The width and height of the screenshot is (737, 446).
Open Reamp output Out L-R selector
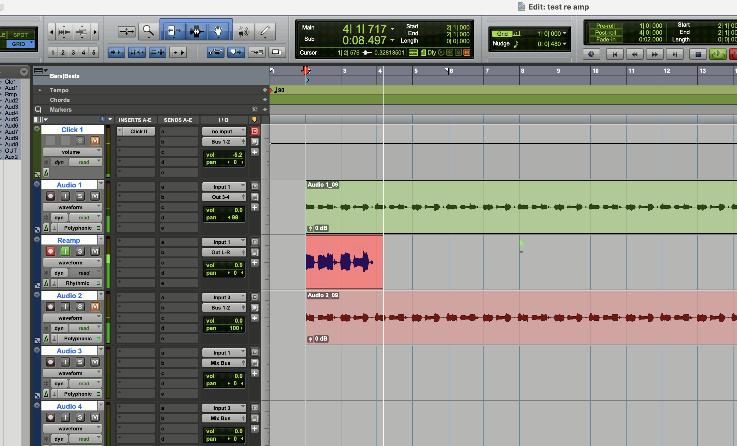[224, 252]
